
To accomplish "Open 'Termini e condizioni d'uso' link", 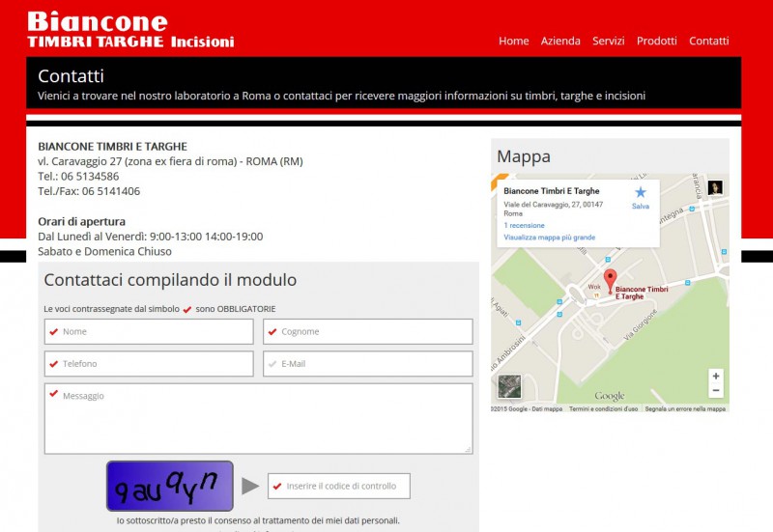I will click(x=603, y=408).
